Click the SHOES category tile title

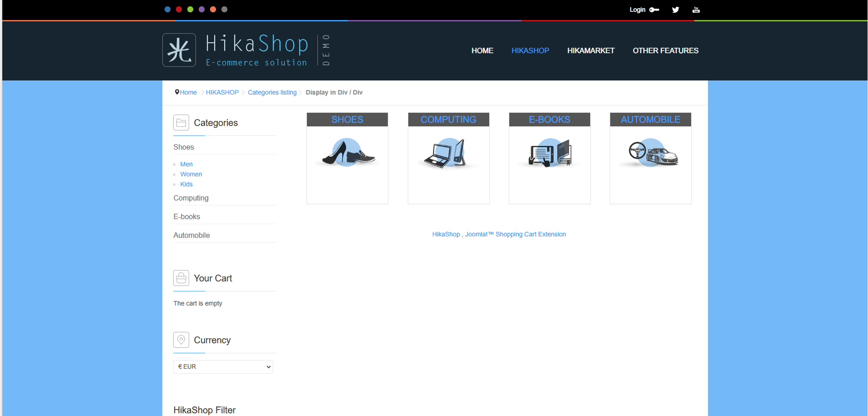[347, 120]
